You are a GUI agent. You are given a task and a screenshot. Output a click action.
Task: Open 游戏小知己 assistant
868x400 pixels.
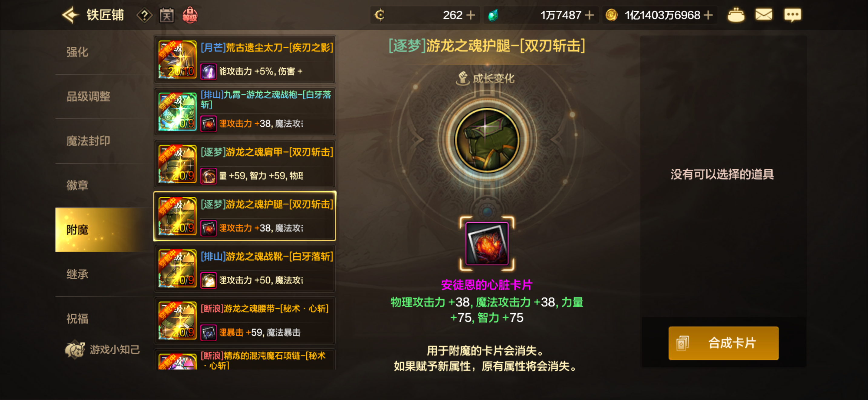[x=102, y=350]
